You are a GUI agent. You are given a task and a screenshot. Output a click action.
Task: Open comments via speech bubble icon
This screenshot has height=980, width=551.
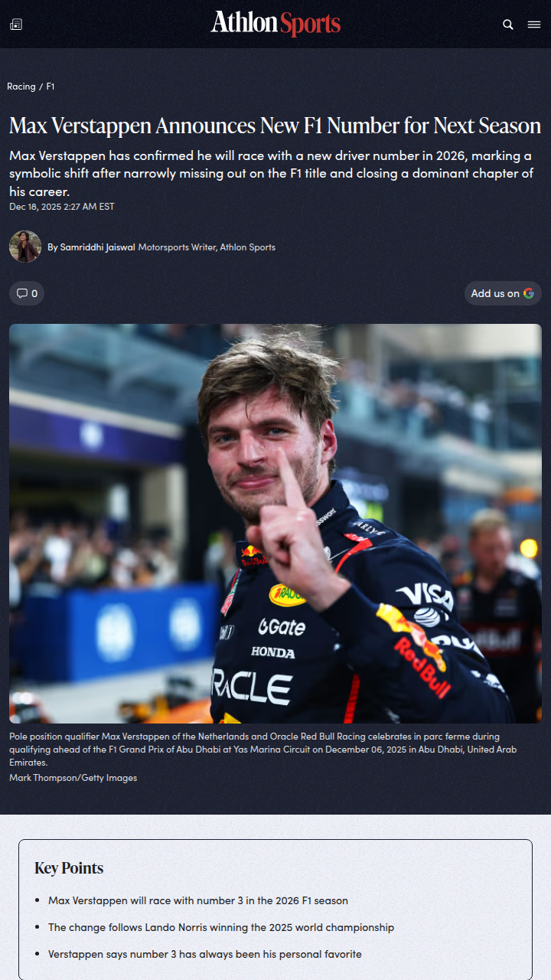click(x=22, y=293)
